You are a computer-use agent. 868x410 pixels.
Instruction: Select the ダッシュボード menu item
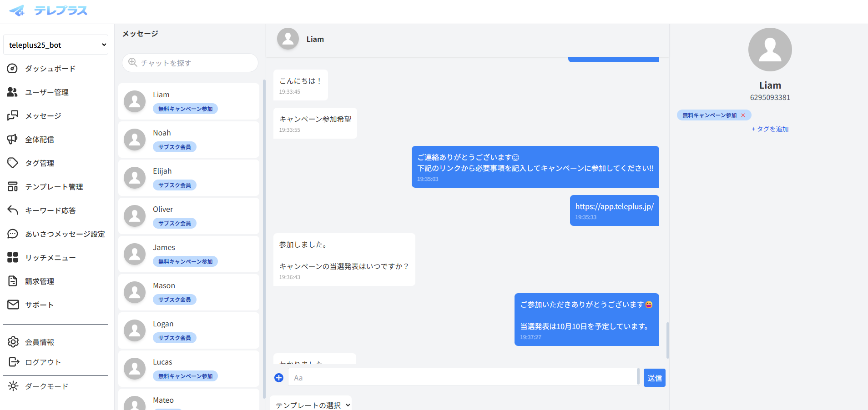(x=50, y=69)
